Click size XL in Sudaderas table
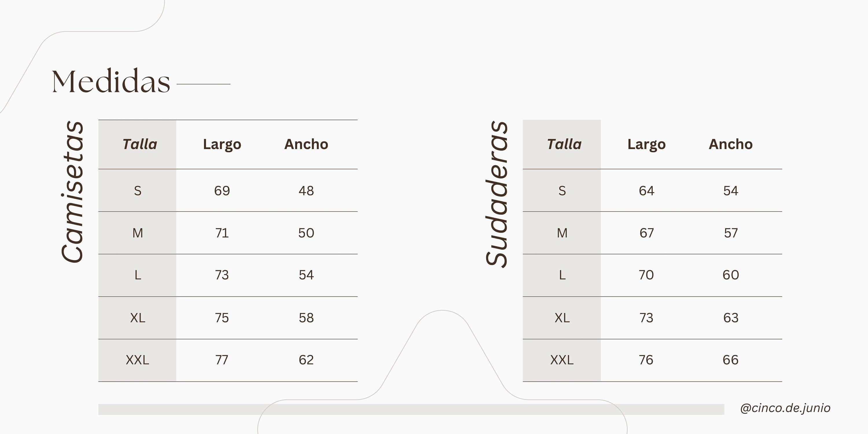The width and height of the screenshot is (868, 434). (562, 318)
